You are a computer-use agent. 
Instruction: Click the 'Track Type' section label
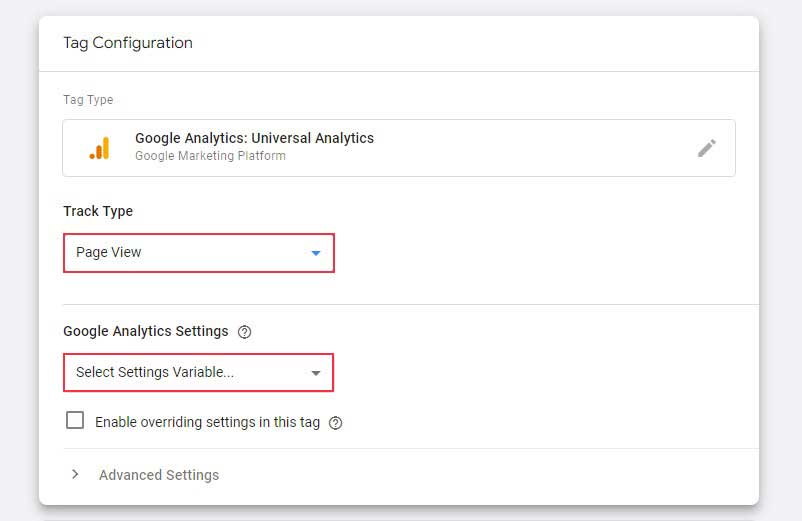tap(98, 211)
